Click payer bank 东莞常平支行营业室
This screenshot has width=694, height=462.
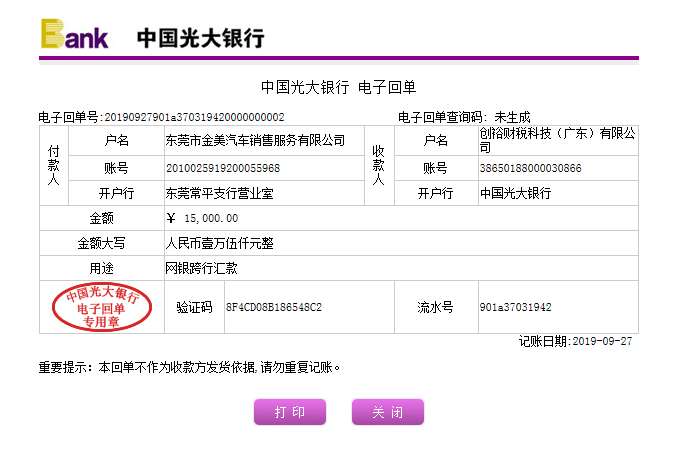(219, 193)
